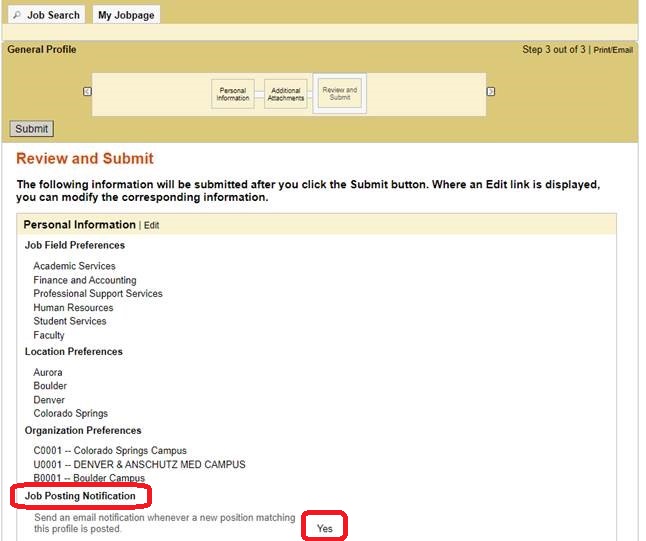Select the Finance and Accounting entry
The width and height of the screenshot is (646, 541).
pos(85,280)
